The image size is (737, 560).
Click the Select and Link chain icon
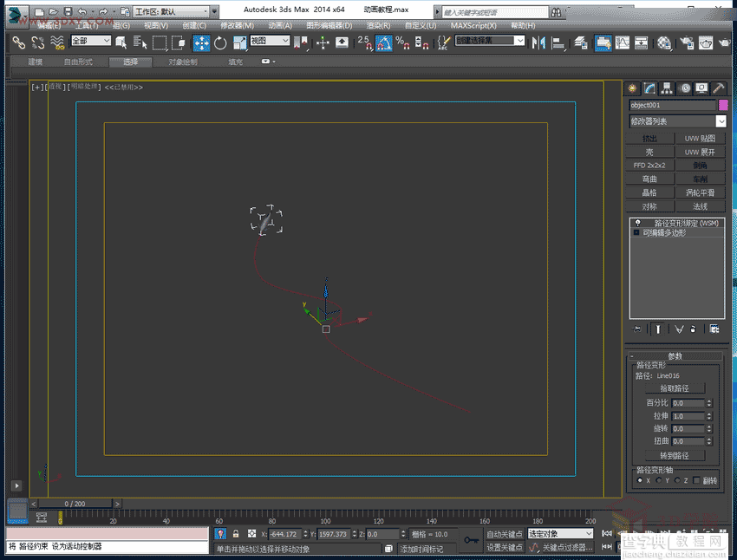pos(18,42)
